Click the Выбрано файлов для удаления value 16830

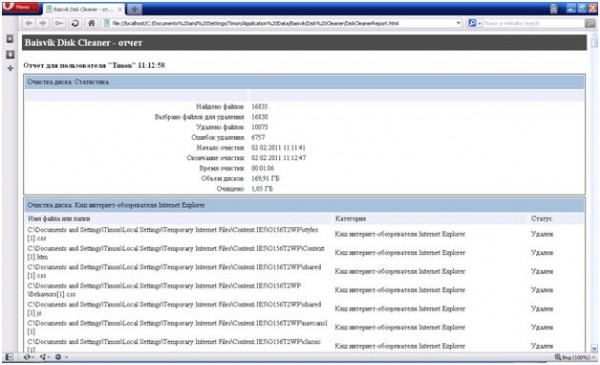point(259,117)
